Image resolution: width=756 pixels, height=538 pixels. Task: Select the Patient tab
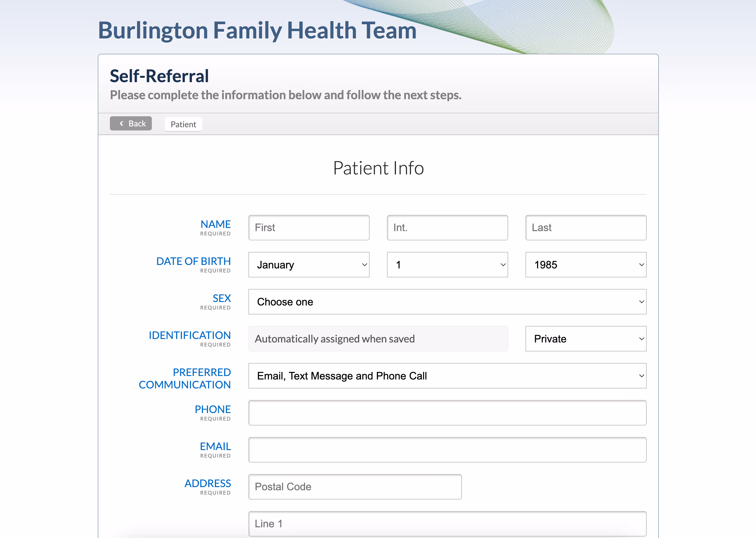[183, 124]
